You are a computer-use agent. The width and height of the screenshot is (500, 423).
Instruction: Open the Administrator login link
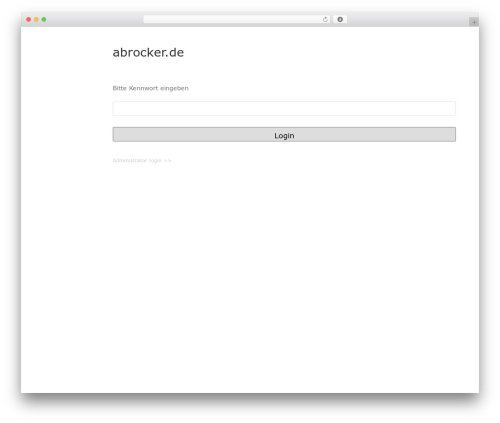coord(142,160)
